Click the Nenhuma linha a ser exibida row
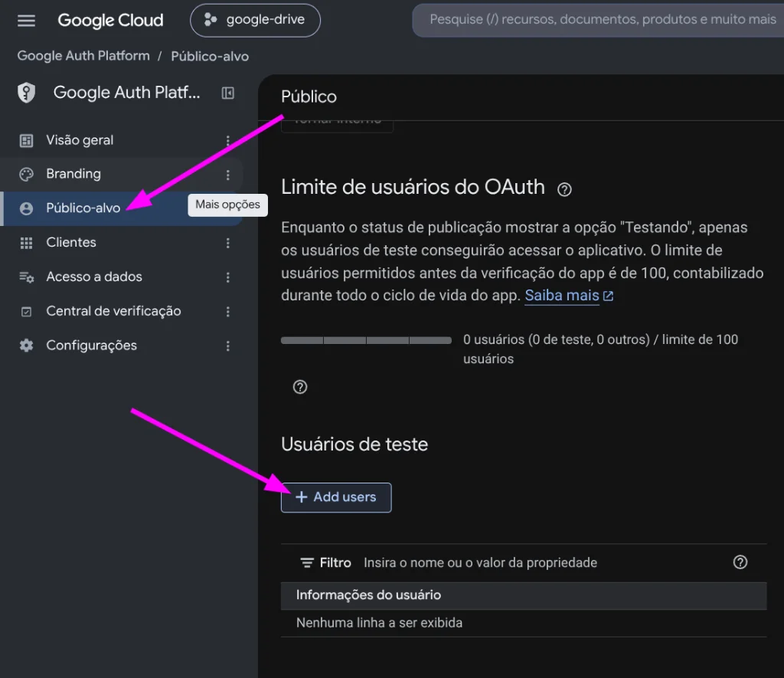784x678 pixels. [x=524, y=623]
